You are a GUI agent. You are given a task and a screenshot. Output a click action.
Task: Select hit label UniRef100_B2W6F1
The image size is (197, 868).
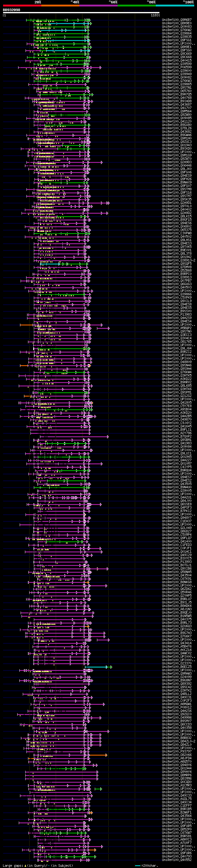177,812
